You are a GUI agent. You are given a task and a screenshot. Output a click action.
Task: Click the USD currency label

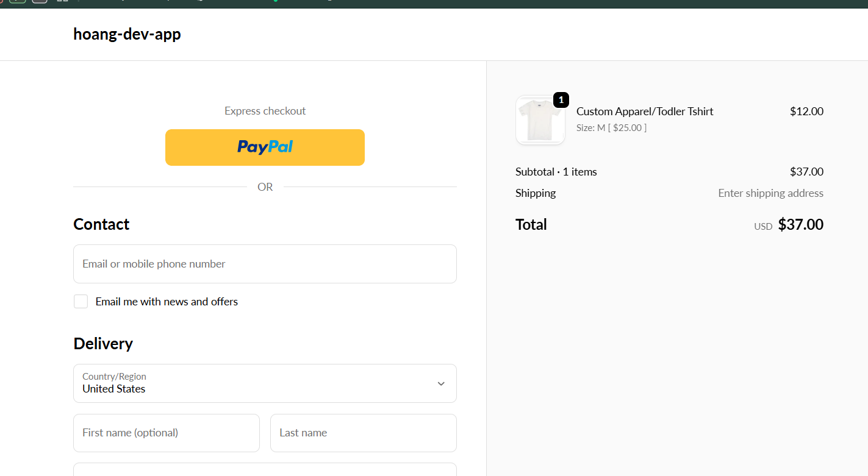click(x=762, y=226)
